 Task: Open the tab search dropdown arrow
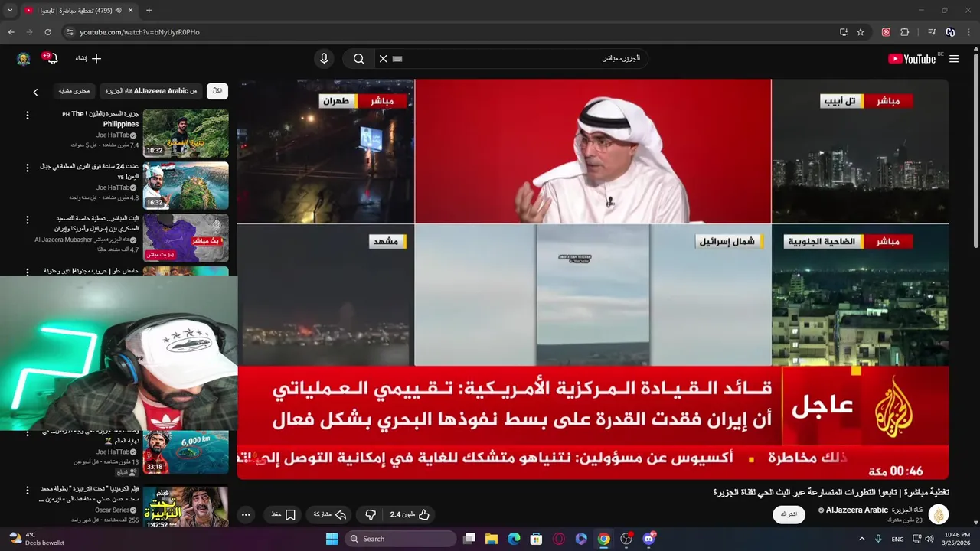coord(10,11)
